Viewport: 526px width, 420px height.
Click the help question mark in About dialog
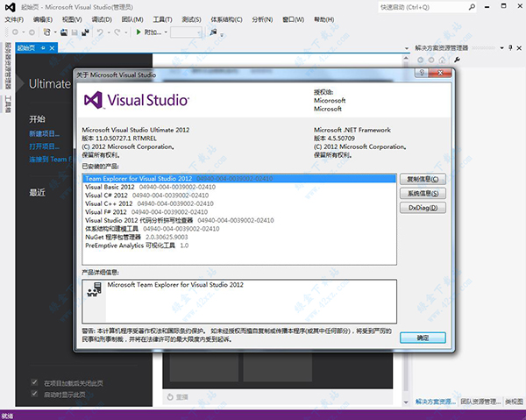pos(422,73)
